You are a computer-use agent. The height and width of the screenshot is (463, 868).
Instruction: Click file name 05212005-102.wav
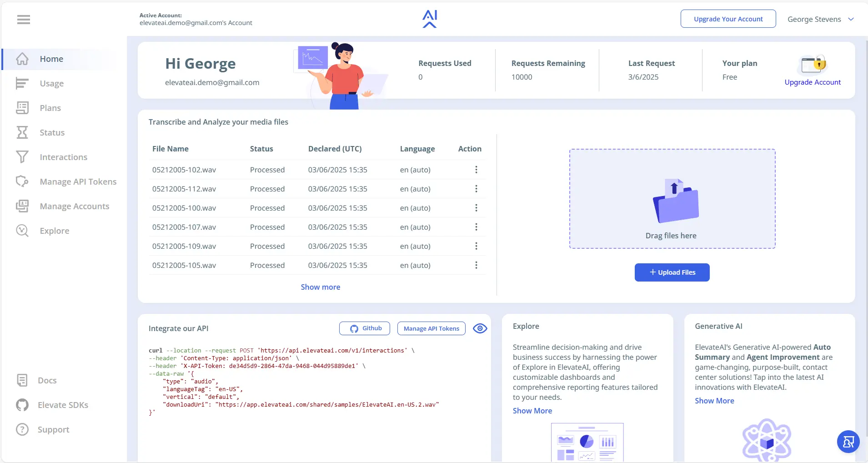[x=184, y=170]
